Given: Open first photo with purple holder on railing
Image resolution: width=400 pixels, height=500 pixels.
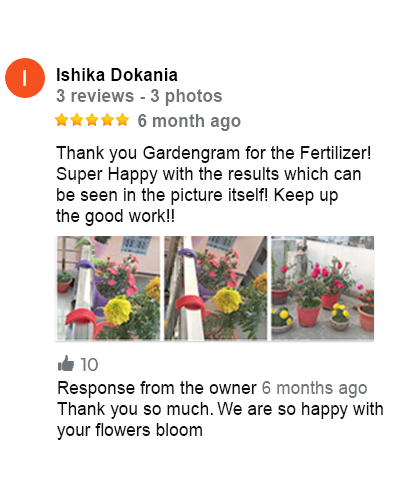Looking at the screenshot, I should click(108, 288).
